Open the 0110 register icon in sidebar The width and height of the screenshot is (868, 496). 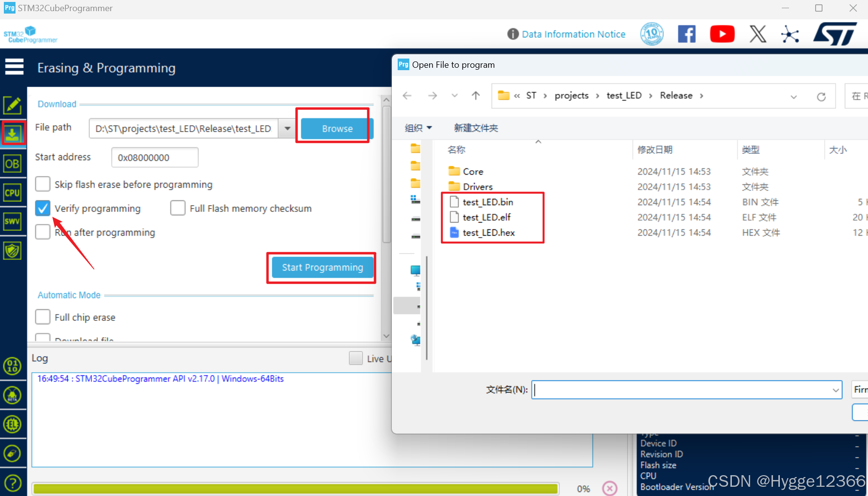13,366
